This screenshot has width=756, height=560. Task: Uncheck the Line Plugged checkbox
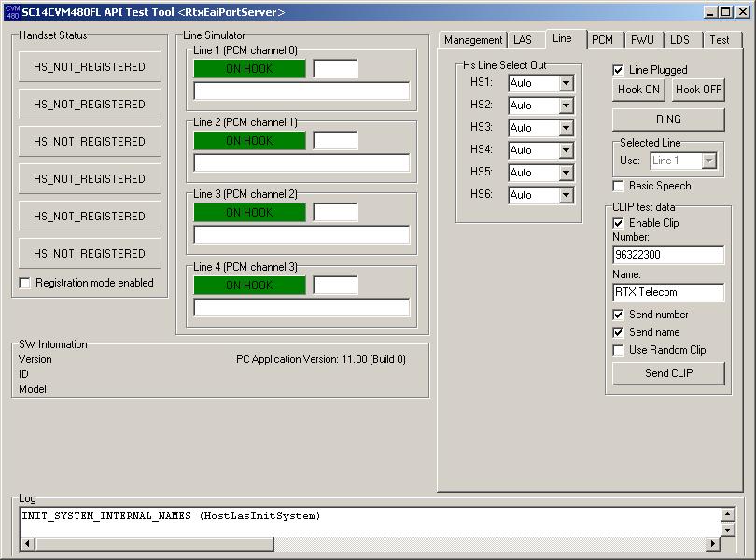618,70
